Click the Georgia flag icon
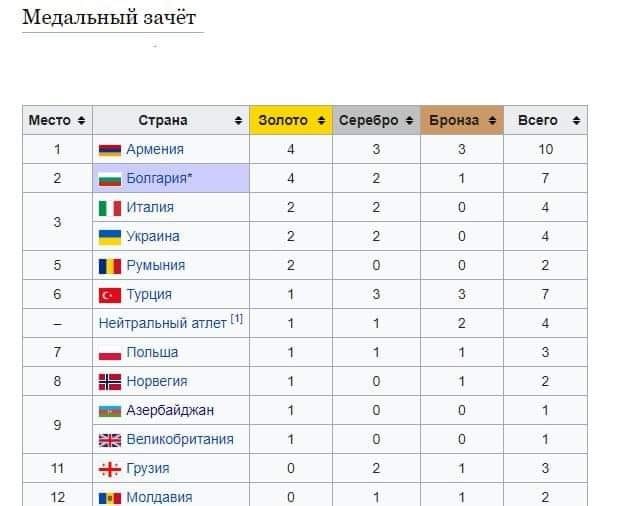Viewport: 640px width, 506px height. (x=110, y=469)
